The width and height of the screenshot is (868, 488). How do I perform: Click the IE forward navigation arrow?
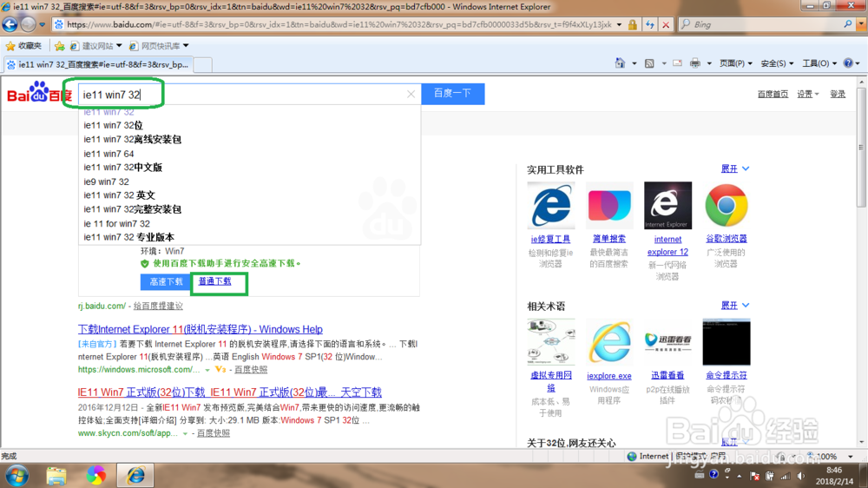pyautogui.click(x=28, y=24)
